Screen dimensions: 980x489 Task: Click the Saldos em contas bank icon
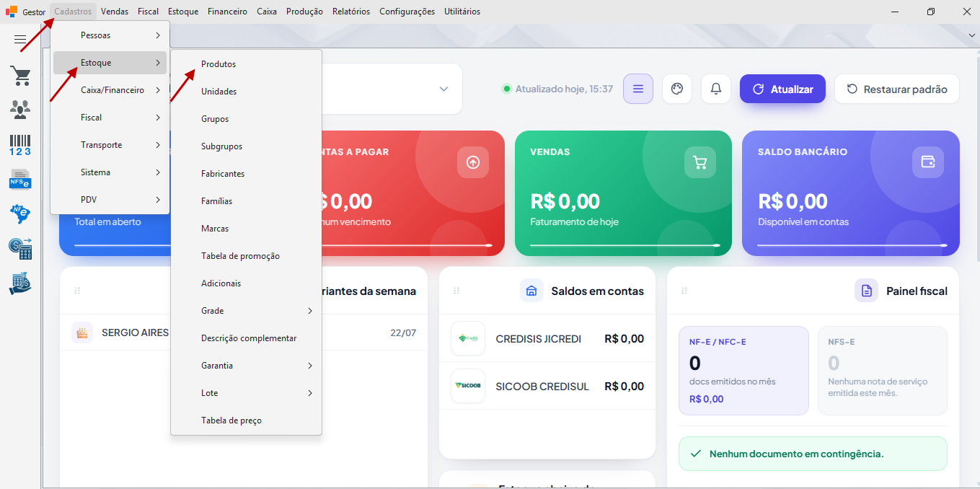click(531, 291)
